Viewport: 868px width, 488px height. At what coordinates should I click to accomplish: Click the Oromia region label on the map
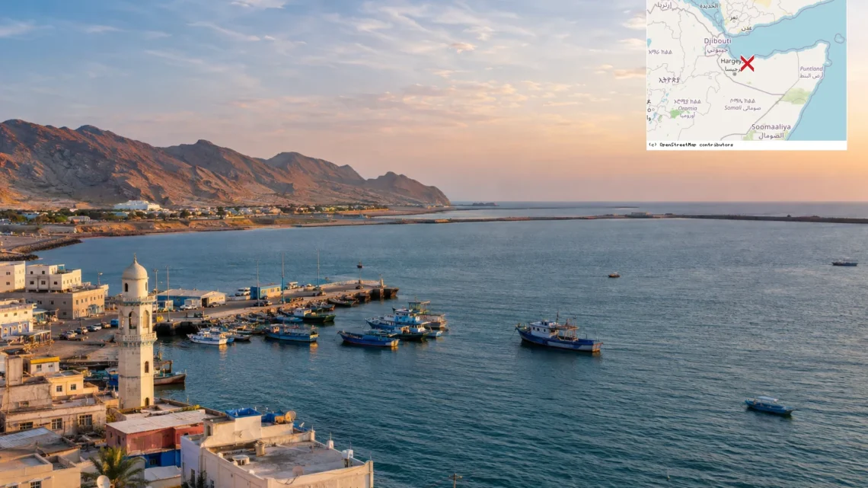[688, 108]
